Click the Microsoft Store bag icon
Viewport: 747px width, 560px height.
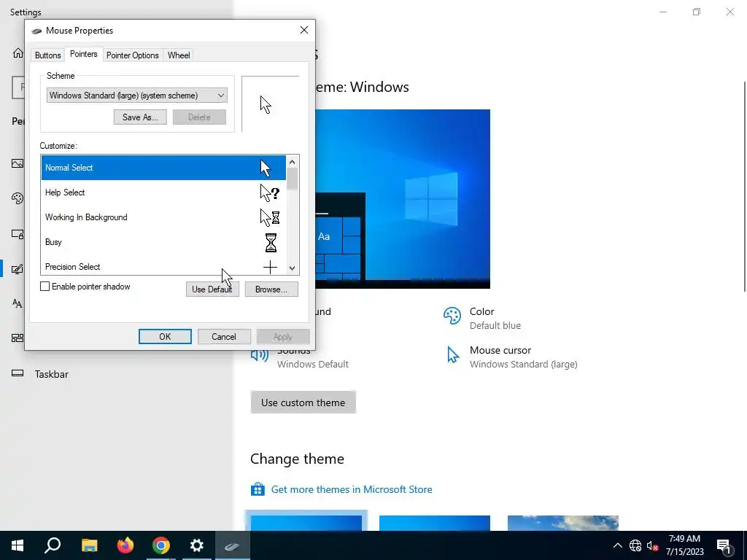point(258,489)
